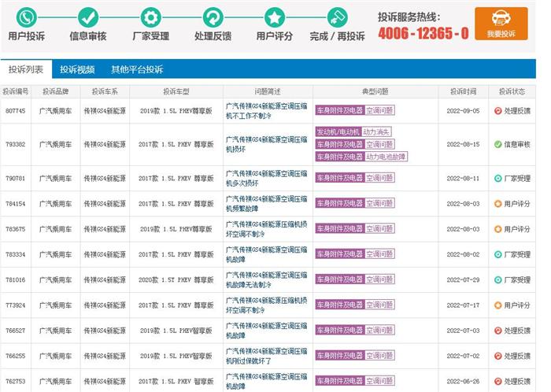
Task: Click the 动力电池故障 tag
Action: (x=386, y=157)
